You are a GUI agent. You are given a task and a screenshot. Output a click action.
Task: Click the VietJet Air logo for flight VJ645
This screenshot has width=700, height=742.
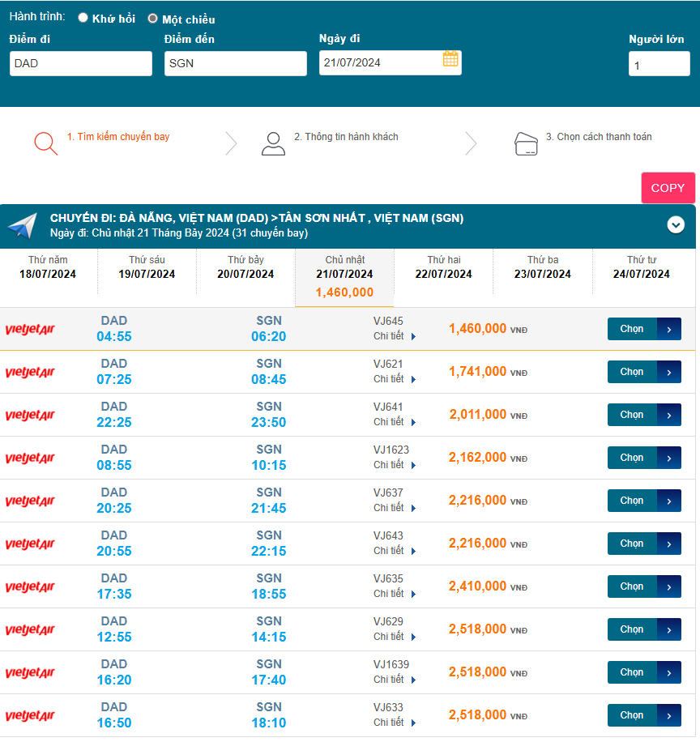coord(30,330)
